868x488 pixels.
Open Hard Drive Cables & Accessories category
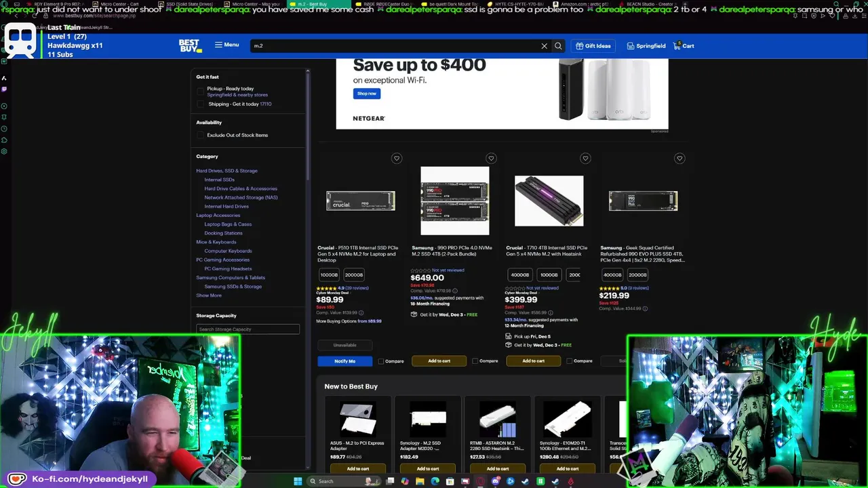[241, 188]
